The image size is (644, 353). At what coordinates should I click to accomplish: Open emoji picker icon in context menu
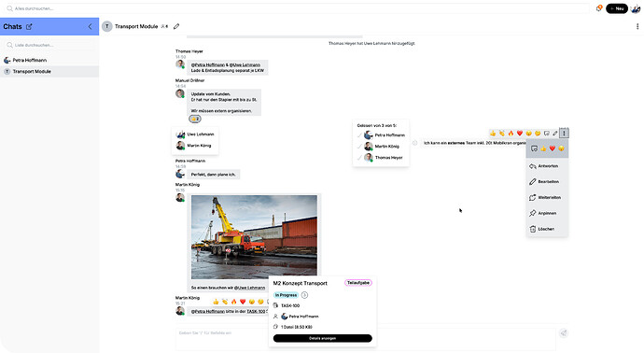click(x=534, y=148)
